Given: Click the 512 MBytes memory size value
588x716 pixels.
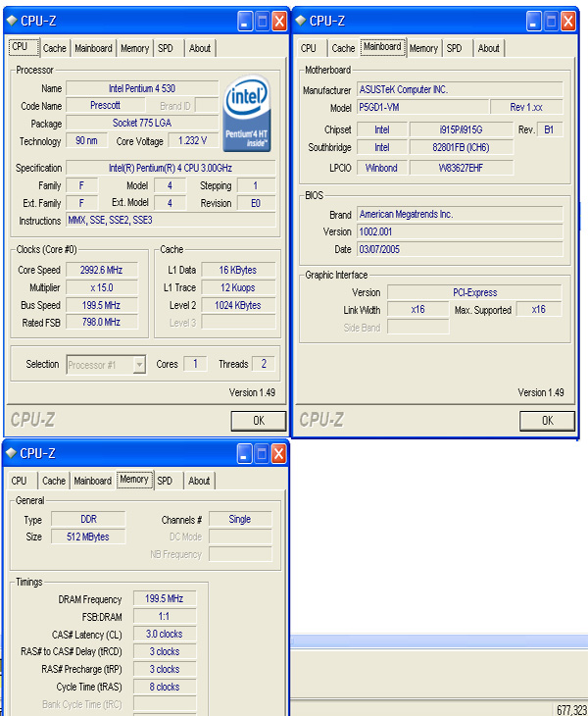Looking at the screenshot, I should point(88,537).
